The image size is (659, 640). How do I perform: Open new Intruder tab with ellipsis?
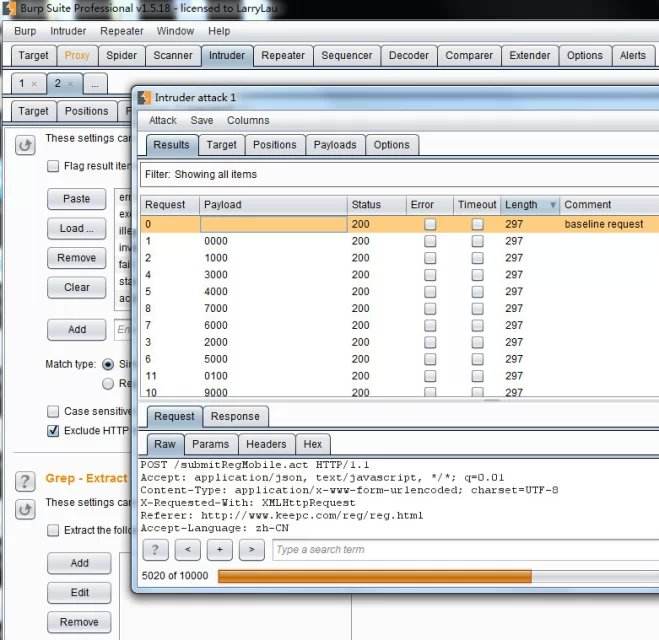pyautogui.click(x=95, y=84)
